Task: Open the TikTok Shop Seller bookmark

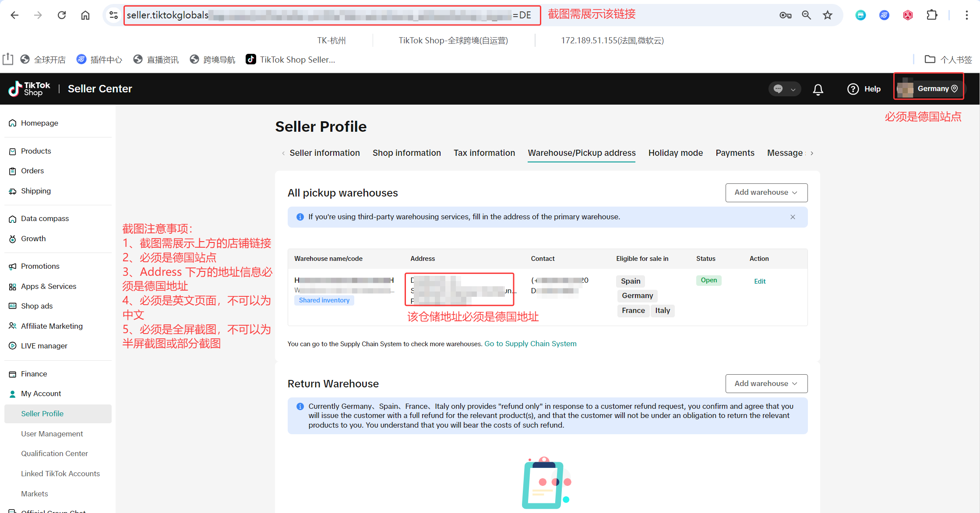Action: [290, 60]
